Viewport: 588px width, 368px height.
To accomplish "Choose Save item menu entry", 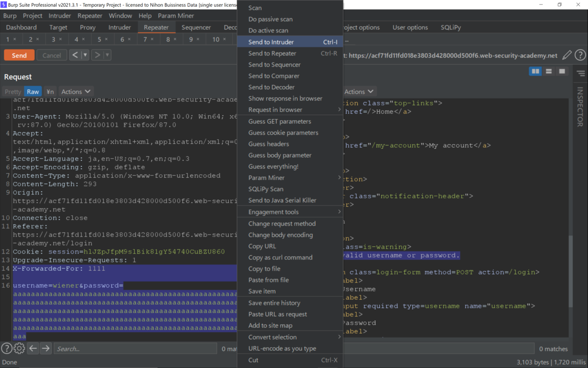I will click(290, 291).
